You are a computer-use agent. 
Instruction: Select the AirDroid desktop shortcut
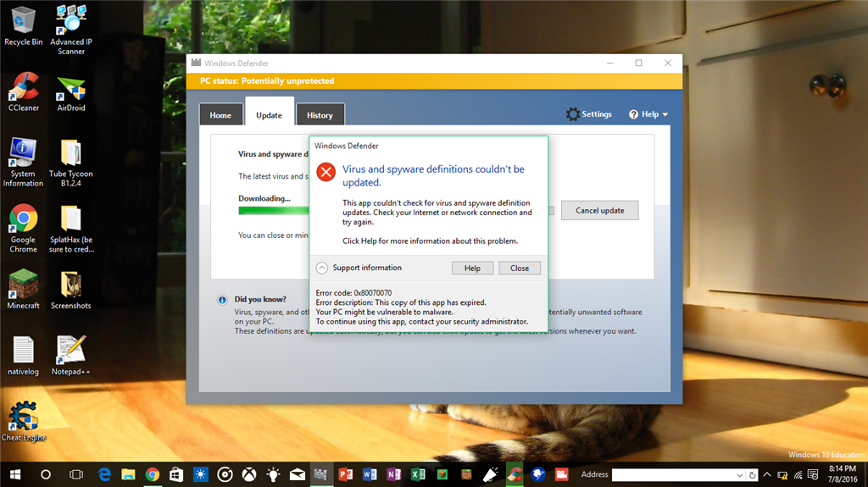point(71,92)
